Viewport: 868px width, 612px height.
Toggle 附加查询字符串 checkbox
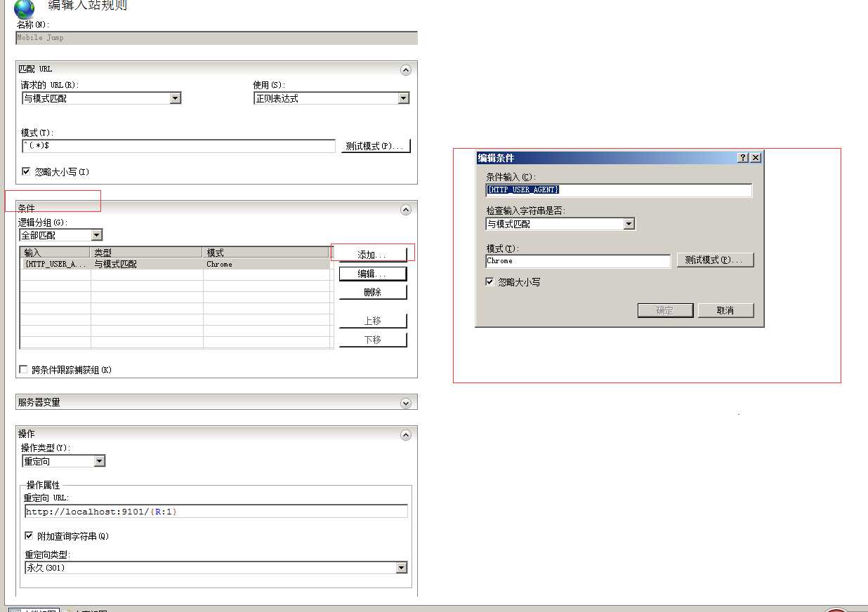(x=29, y=535)
